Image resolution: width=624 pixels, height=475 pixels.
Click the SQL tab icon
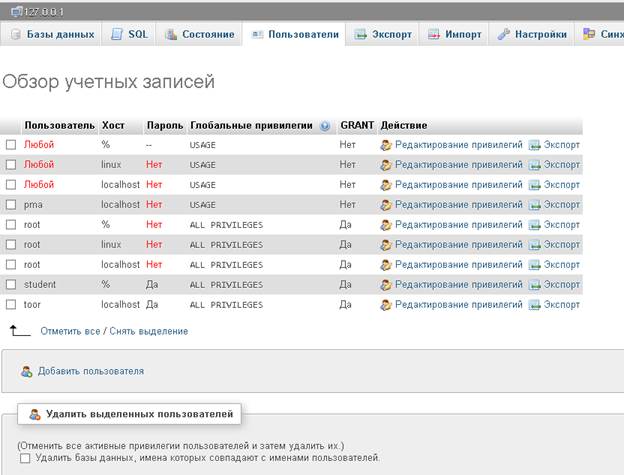coord(117,34)
